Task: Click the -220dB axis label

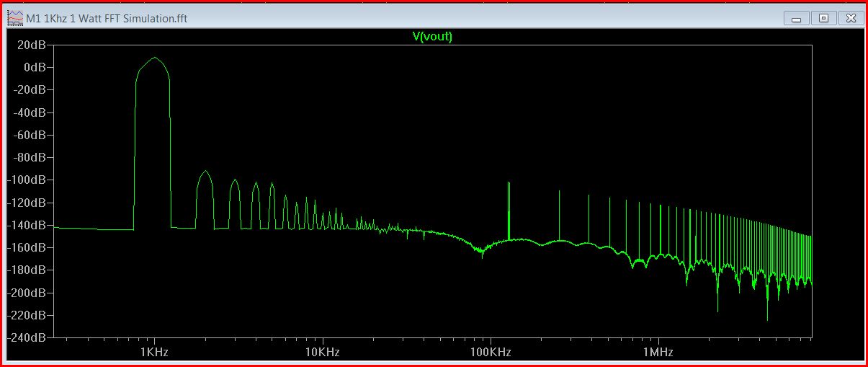Action: tap(27, 315)
